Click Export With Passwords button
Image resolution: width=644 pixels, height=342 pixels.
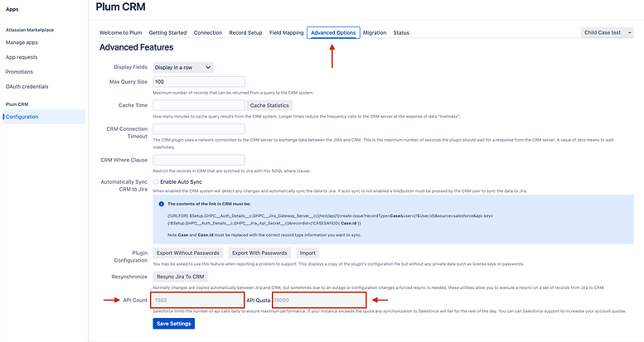click(259, 253)
